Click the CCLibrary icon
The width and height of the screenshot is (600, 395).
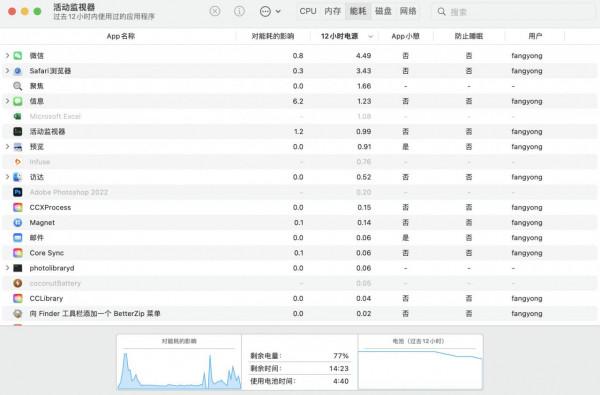click(18, 298)
